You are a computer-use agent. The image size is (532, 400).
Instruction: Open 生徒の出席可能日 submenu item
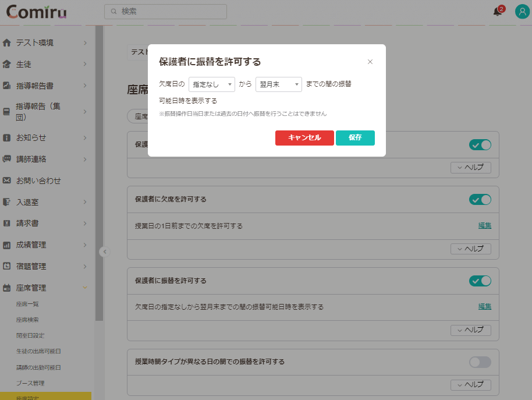click(38, 352)
